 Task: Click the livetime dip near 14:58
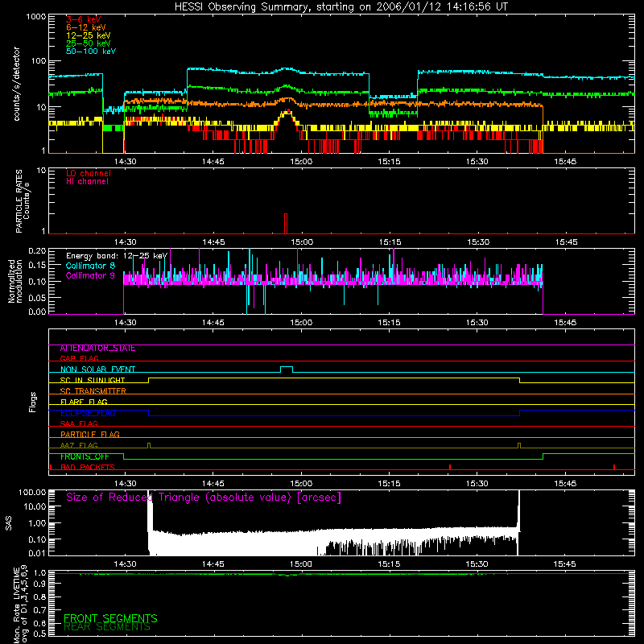pyautogui.click(x=287, y=575)
